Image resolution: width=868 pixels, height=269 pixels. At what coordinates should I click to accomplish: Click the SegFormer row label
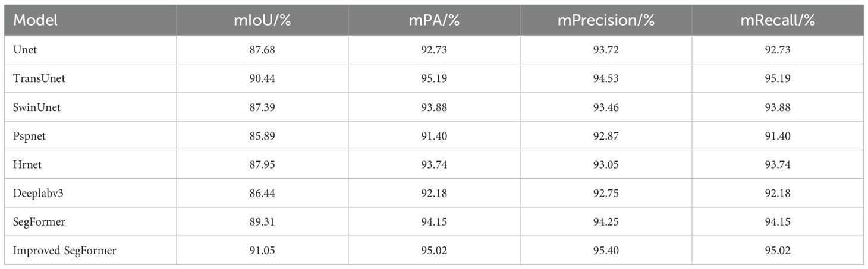37,222
